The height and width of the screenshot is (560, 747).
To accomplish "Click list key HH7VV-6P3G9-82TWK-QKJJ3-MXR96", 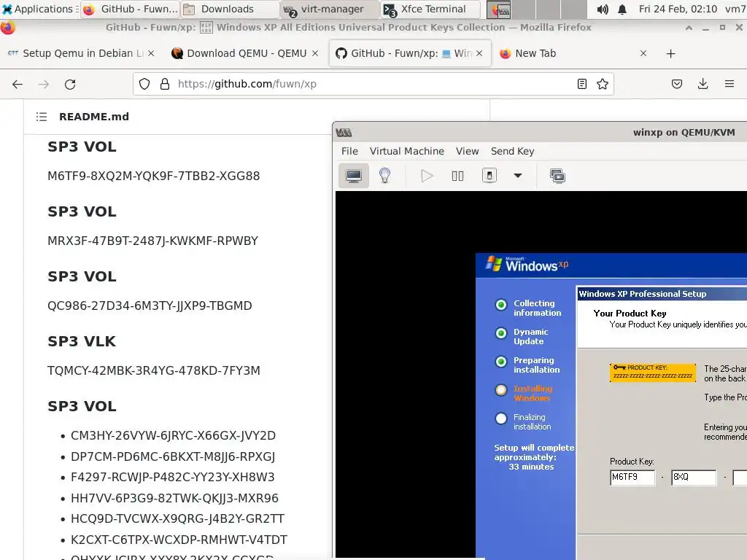I will [174, 498].
